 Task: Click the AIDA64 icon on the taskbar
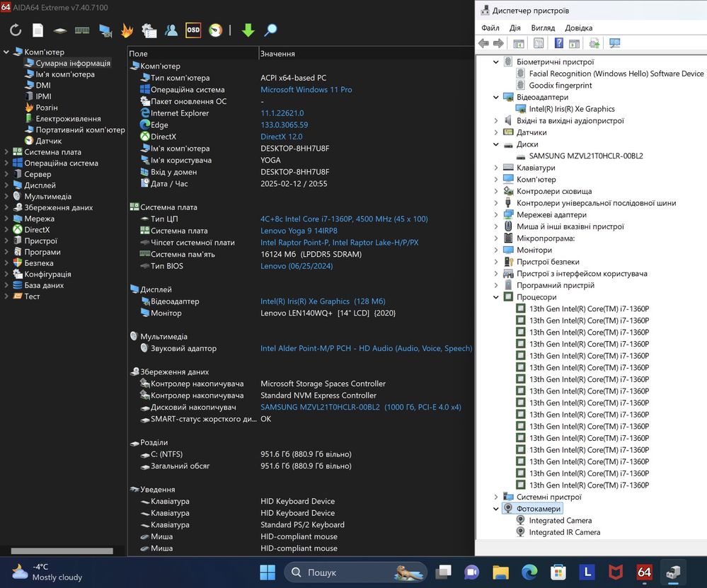(644, 572)
